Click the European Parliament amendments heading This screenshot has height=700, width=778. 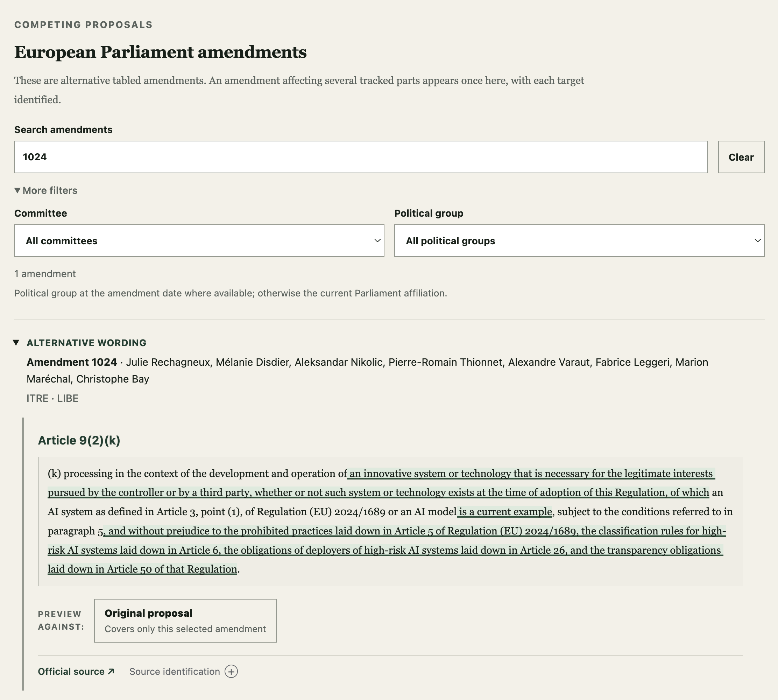pos(160,52)
